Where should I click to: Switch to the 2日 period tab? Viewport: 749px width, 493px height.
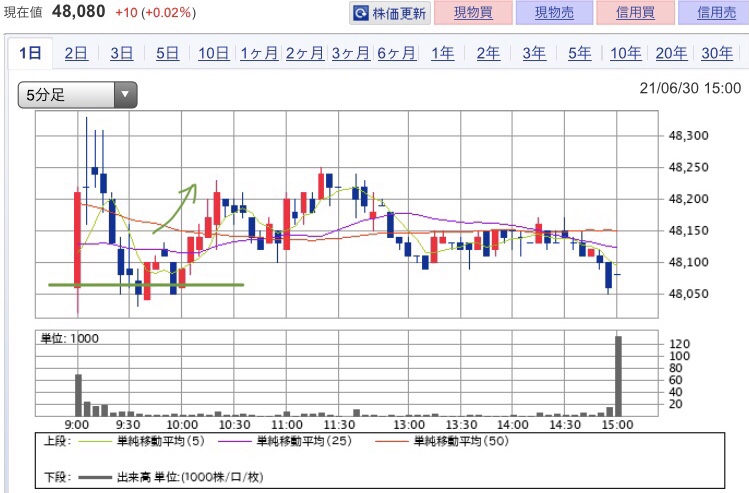click(76, 54)
